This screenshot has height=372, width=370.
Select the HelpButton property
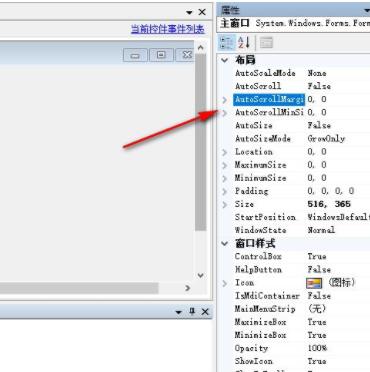coord(258,270)
